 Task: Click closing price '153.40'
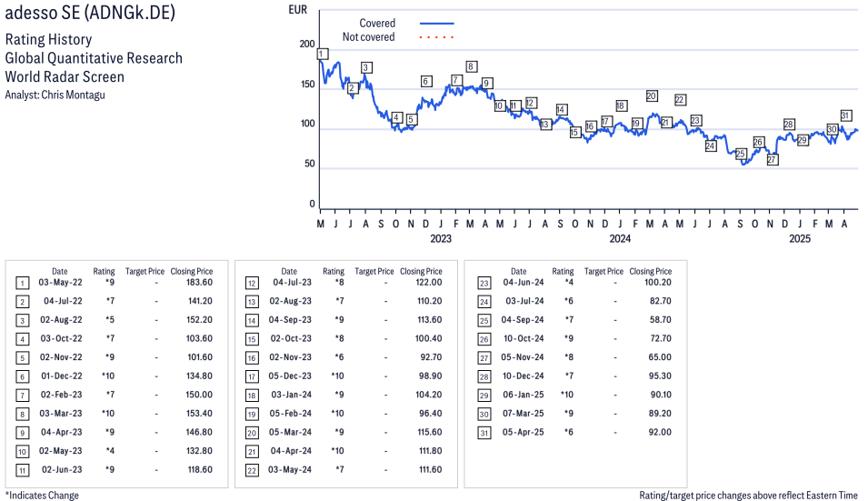tap(199, 414)
